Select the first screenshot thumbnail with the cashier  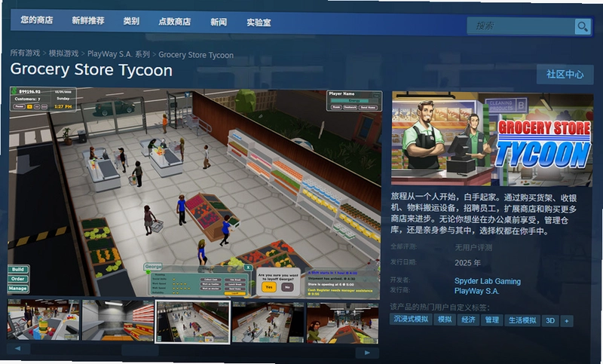tap(43, 320)
